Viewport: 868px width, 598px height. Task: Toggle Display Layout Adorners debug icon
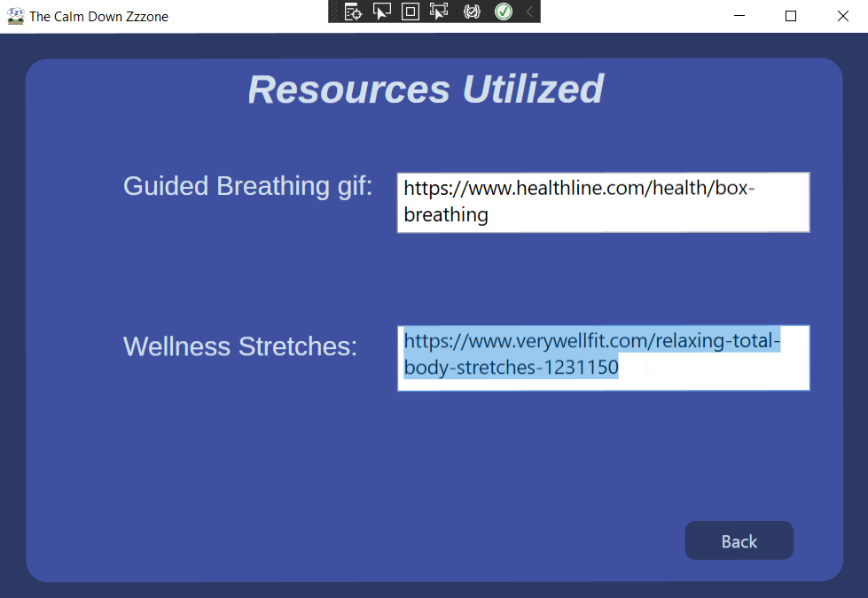click(411, 12)
